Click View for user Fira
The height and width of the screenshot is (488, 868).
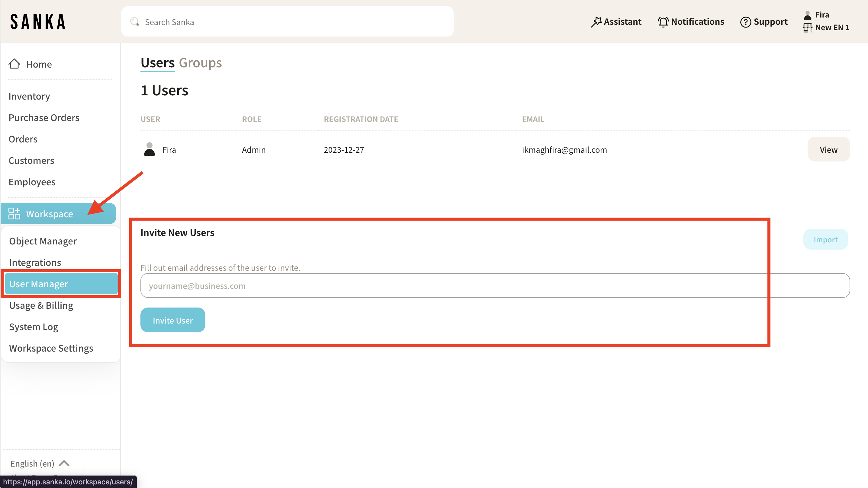(828, 149)
